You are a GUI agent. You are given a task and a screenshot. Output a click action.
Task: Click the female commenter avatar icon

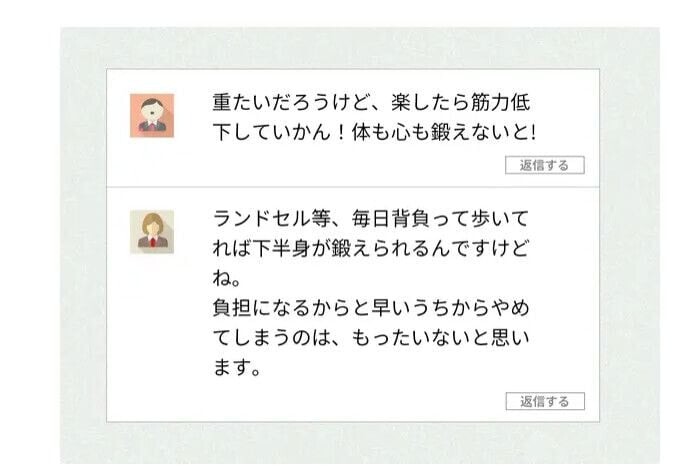(152, 232)
